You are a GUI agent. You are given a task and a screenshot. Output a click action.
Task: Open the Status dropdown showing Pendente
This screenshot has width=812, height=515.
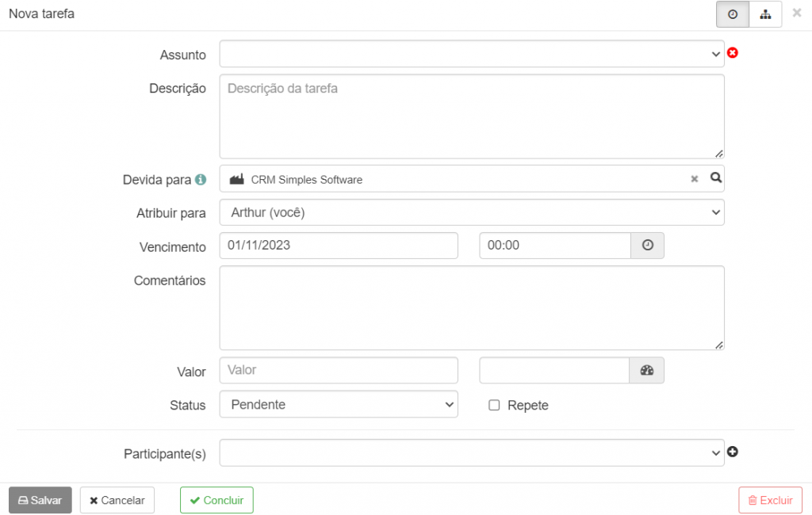pos(339,404)
